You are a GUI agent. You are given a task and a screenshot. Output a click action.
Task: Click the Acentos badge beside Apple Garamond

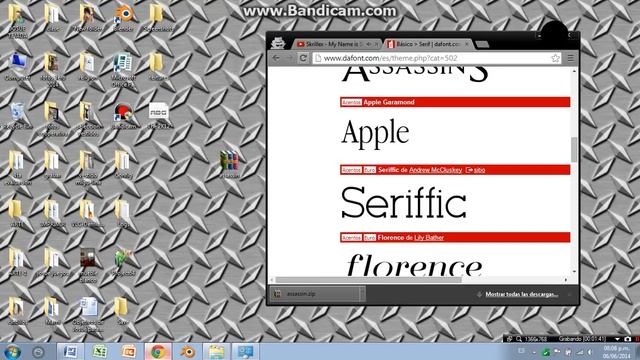coord(351,102)
